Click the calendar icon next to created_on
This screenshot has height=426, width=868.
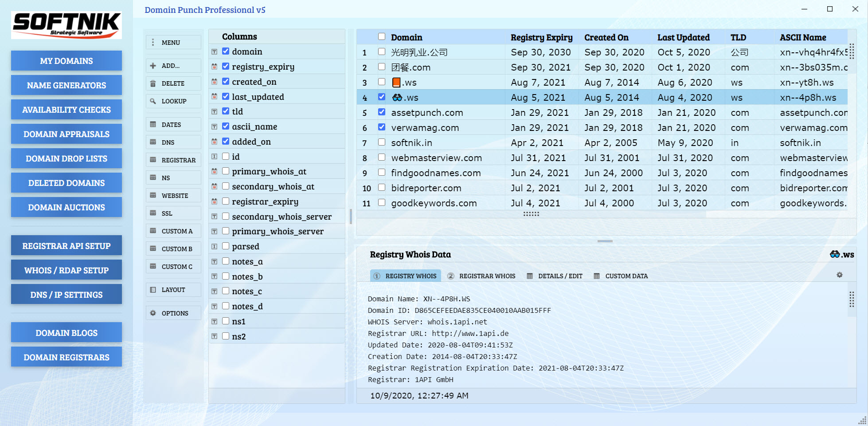point(215,82)
